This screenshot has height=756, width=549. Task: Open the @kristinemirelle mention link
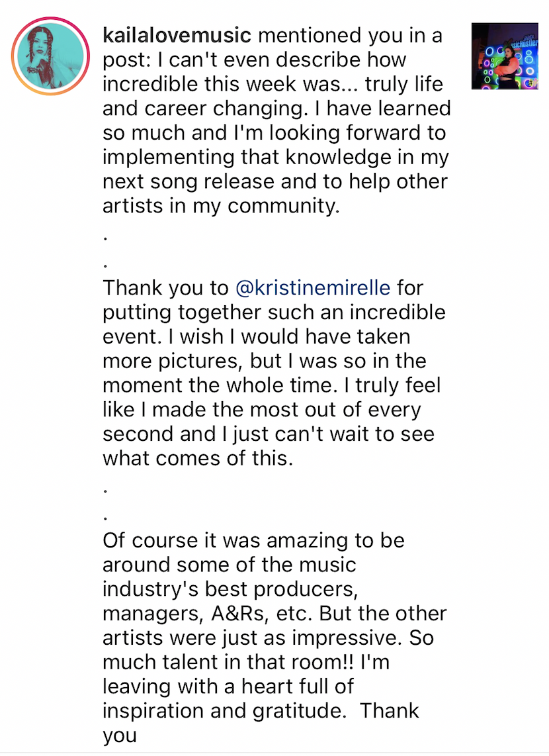click(x=323, y=288)
